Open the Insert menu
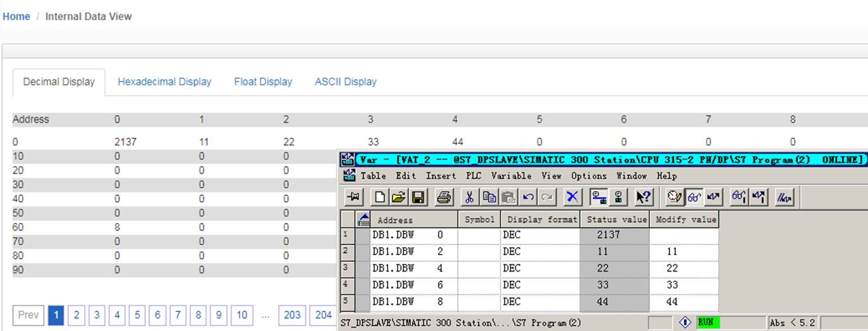The height and width of the screenshot is (331, 868). tap(441, 176)
